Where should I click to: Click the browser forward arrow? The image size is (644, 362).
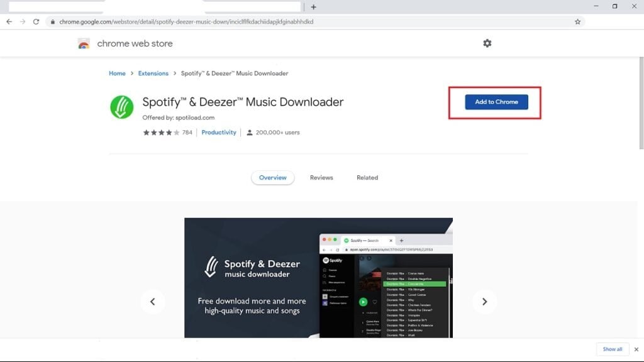[x=23, y=22]
